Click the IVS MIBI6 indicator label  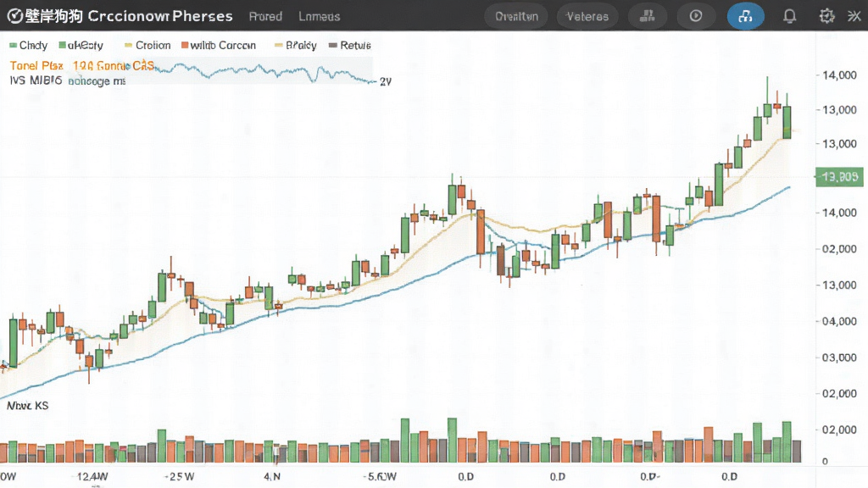point(36,80)
